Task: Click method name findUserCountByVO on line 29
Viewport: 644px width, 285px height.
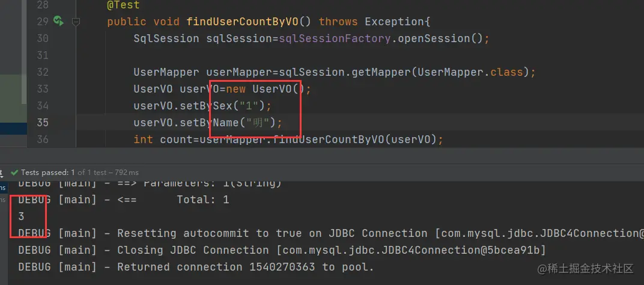Action: (242, 22)
